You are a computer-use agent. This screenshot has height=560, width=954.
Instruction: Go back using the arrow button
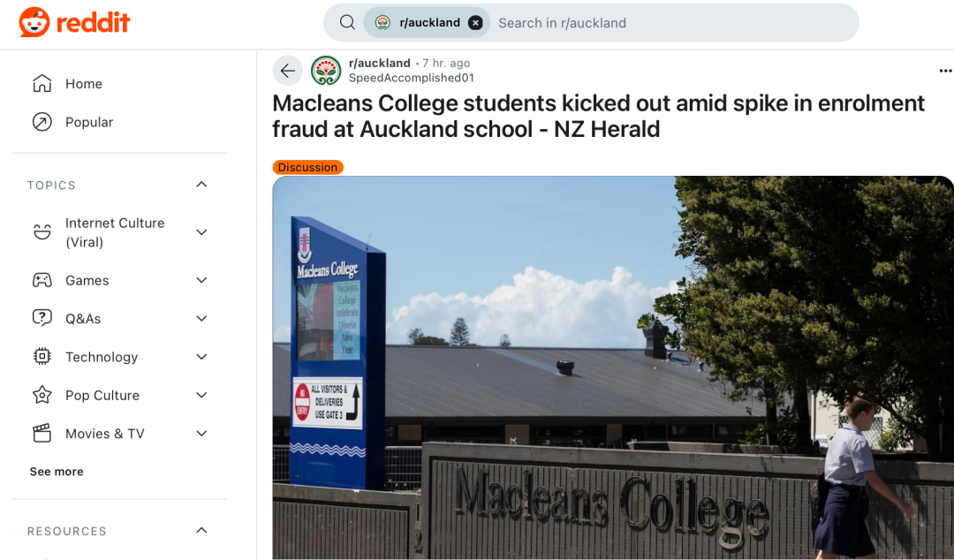point(287,71)
